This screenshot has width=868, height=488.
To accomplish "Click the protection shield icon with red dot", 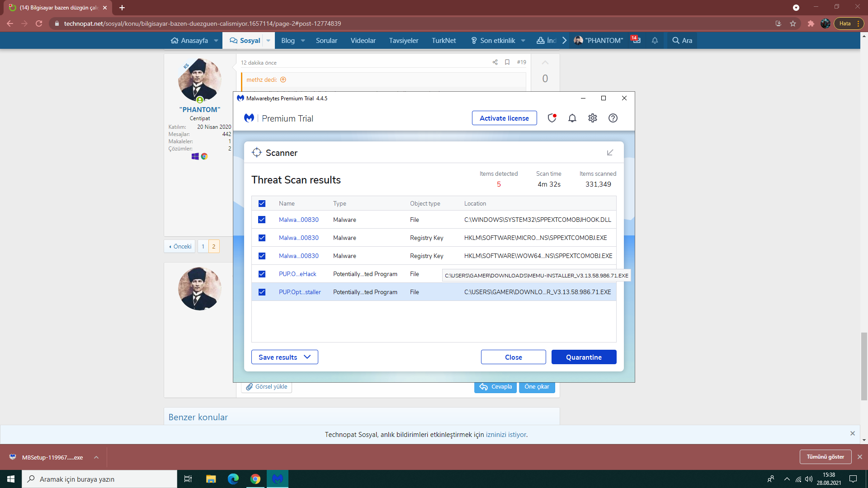I will point(552,118).
